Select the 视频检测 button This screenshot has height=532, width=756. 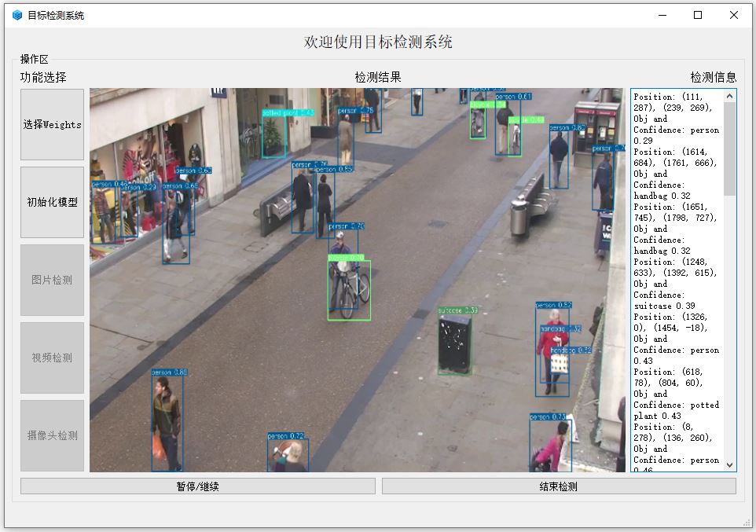52,358
